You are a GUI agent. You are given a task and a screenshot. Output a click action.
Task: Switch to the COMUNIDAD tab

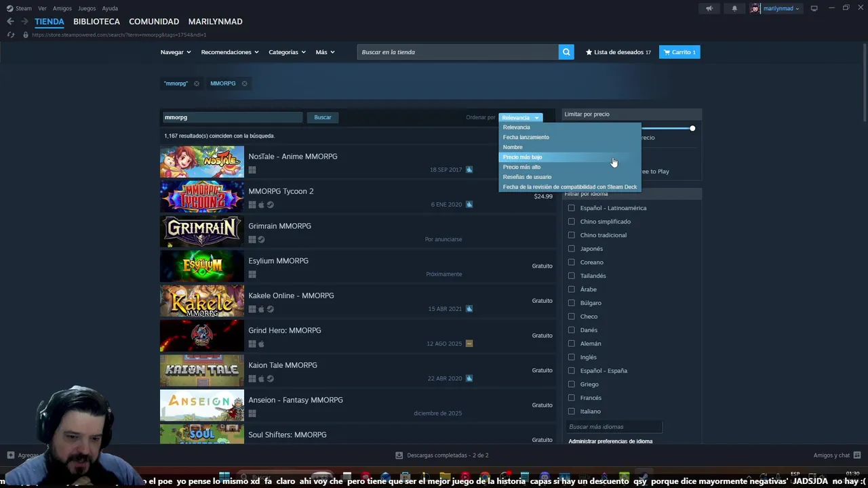click(x=154, y=22)
